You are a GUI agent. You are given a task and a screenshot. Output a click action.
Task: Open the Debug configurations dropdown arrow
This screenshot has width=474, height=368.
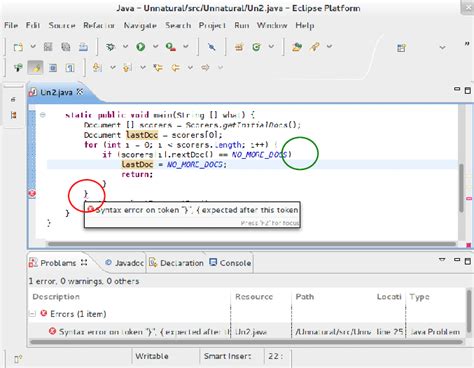click(x=125, y=46)
